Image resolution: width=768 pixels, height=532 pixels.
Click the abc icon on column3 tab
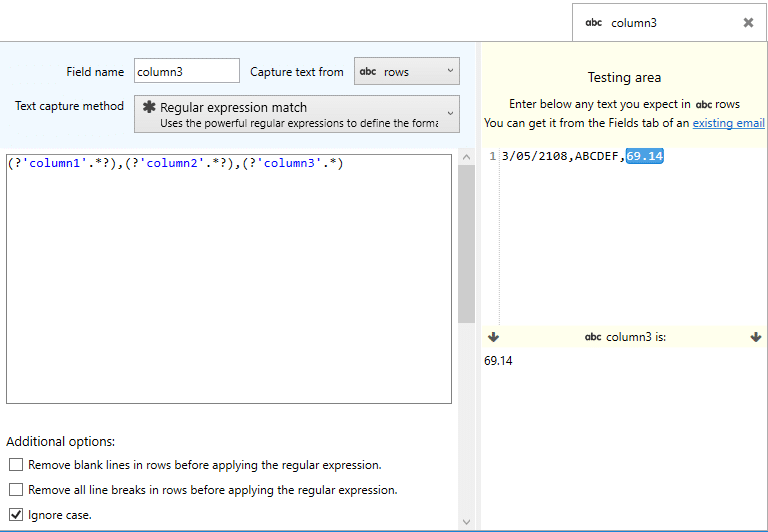pos(594,23)
